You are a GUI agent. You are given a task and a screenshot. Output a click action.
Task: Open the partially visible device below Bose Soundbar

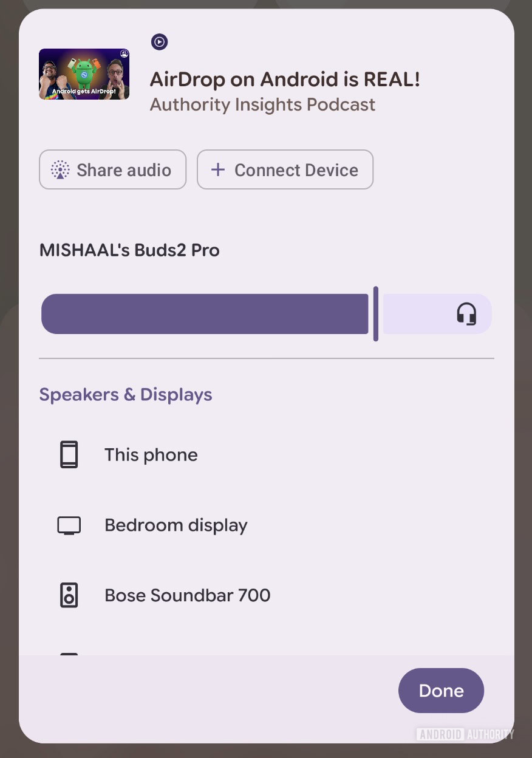pyautogui.click(x=69, y=656)
